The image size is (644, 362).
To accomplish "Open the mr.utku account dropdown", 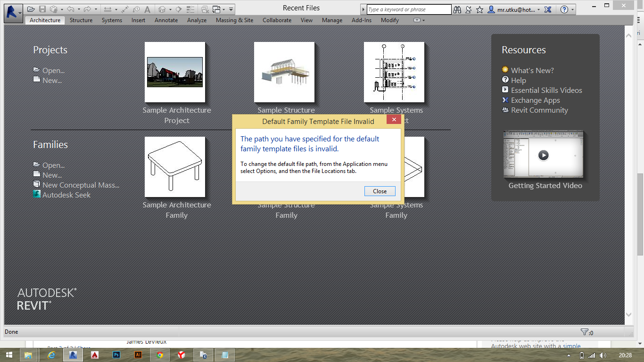I will pos(539,9).
